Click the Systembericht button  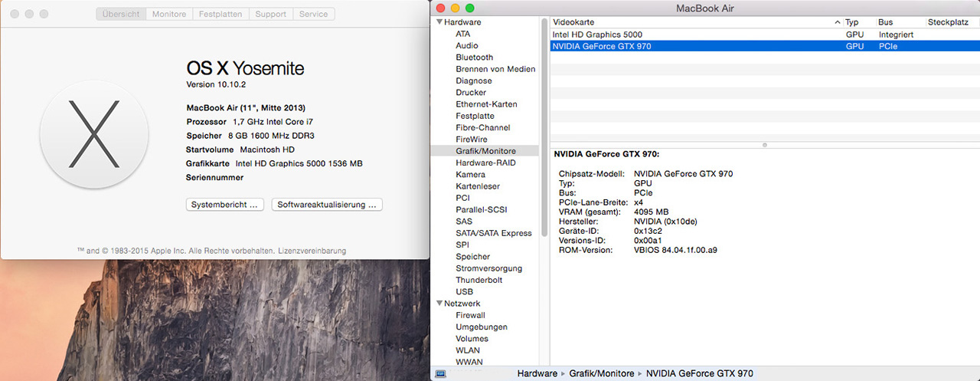tap(226, 205)
